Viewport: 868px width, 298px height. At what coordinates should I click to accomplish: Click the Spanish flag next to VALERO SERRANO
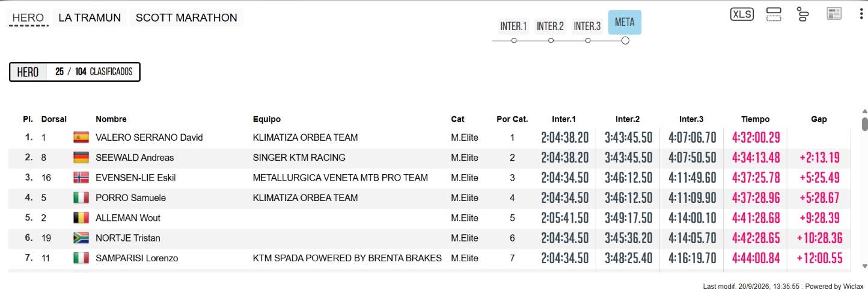click(81, 137)
